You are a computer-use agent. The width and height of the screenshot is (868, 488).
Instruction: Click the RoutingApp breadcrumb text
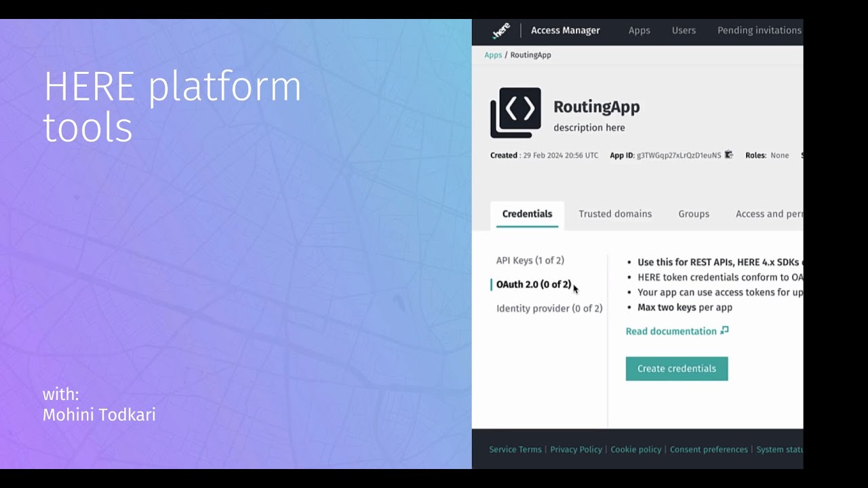(530, 55)
